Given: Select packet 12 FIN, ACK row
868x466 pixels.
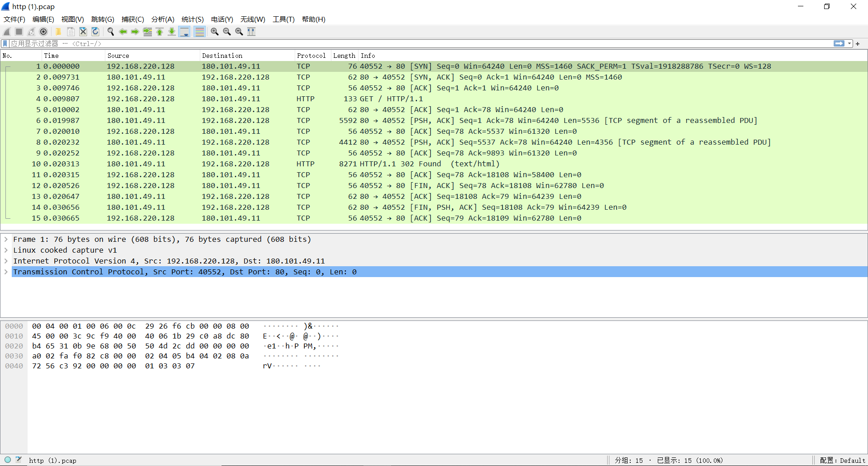Looking at the screenshot, I should click(x=434, y=185).
